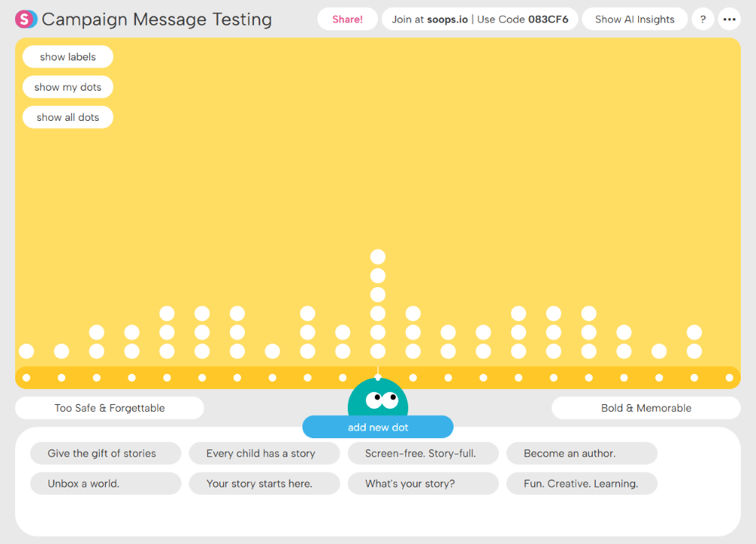Select the "Become an author." message
Viewport: 756px width, 544px height.
(x=581, y=453)
